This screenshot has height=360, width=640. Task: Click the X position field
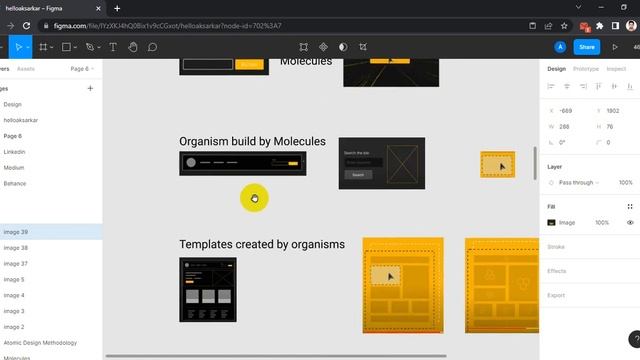coord(566,111)
